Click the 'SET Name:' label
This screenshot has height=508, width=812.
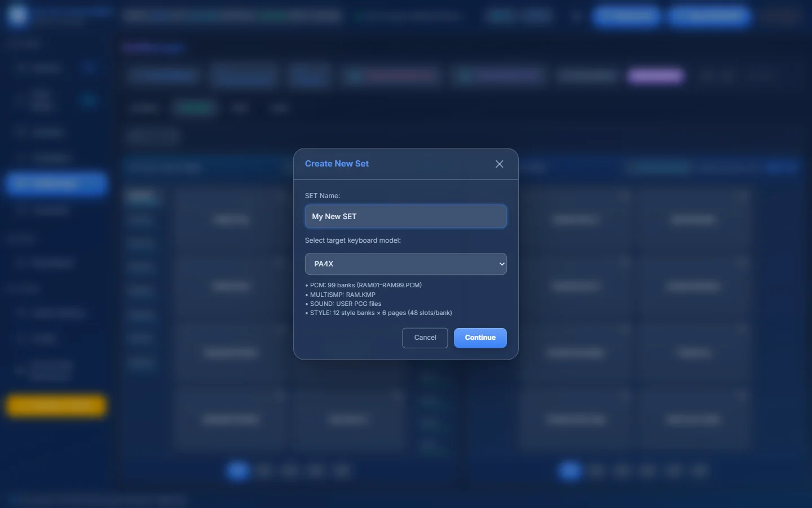pos(323,196)
